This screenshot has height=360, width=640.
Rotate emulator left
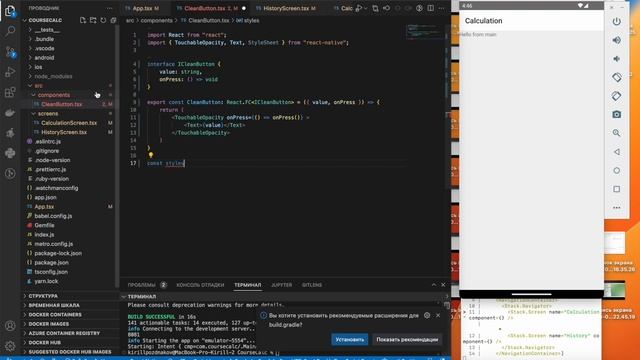pyautogui.click(x=616, y=77)
